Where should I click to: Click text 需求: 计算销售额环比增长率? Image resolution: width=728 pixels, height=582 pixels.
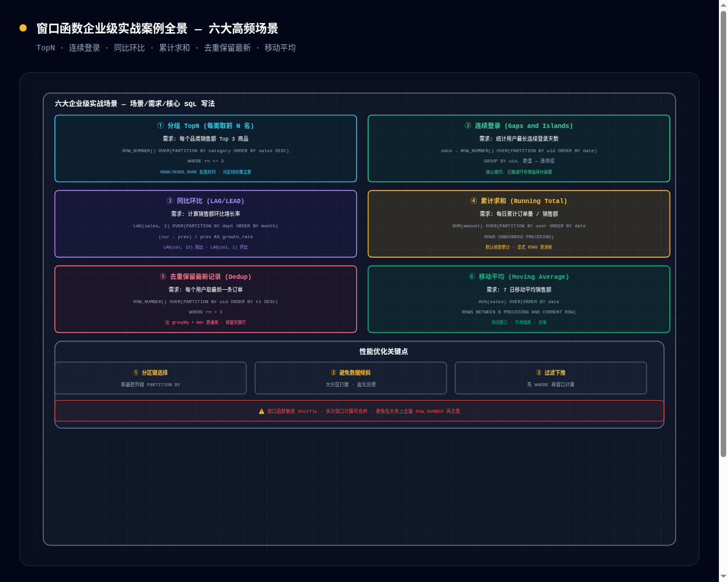206,214
